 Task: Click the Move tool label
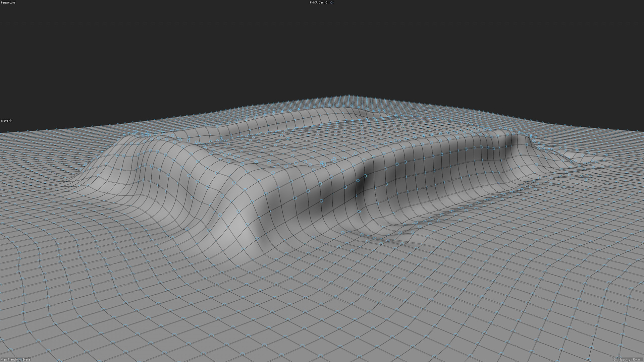[4, 121]
